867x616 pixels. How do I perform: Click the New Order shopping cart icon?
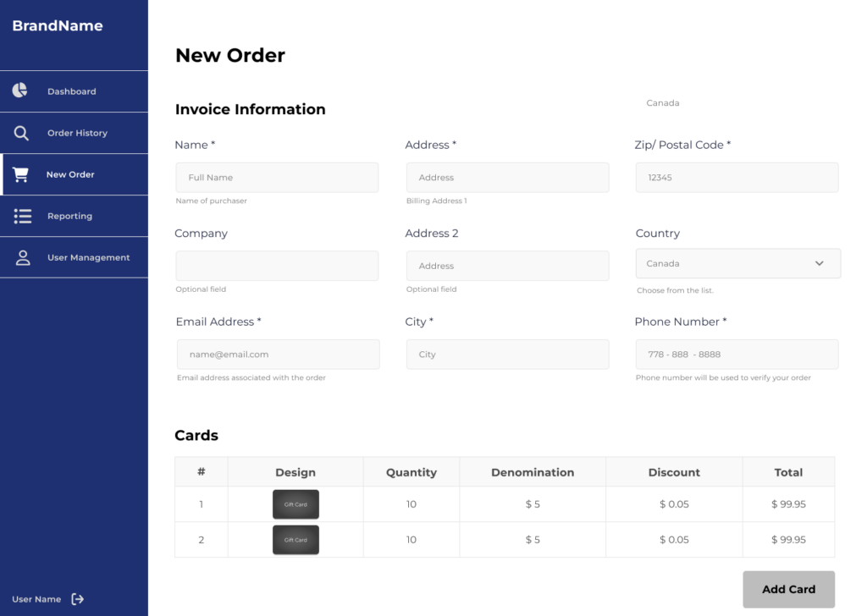[x=21, y=174]
